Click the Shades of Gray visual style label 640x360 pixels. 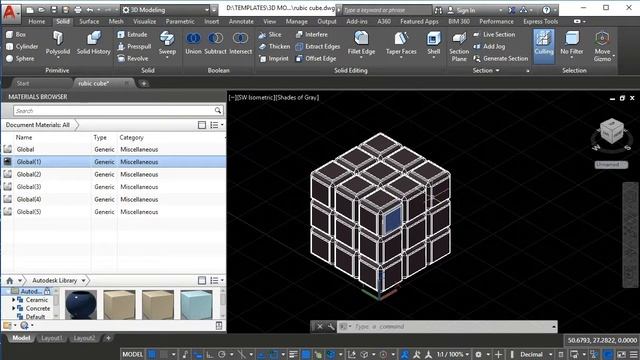click(x=298, y=98)
